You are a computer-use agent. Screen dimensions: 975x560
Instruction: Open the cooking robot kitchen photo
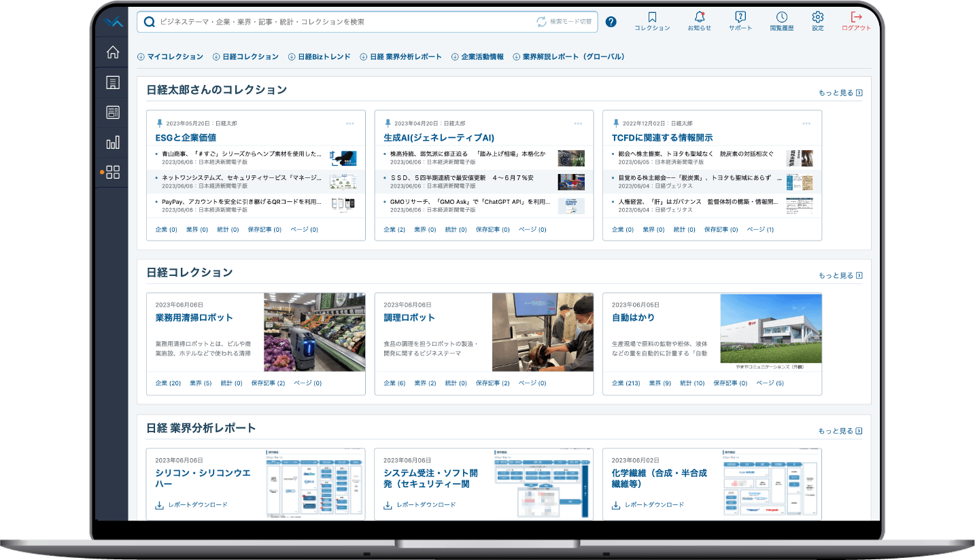(x=543, y=332)
